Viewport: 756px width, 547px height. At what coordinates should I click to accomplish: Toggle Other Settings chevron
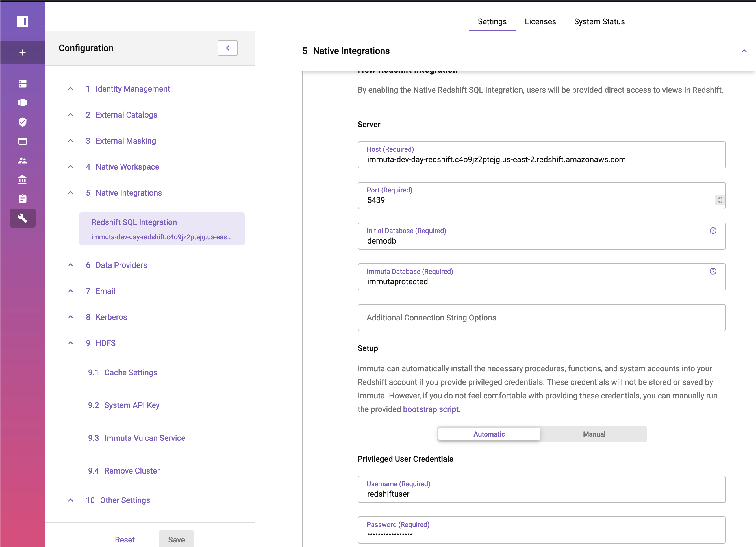[x=71, y=500]
